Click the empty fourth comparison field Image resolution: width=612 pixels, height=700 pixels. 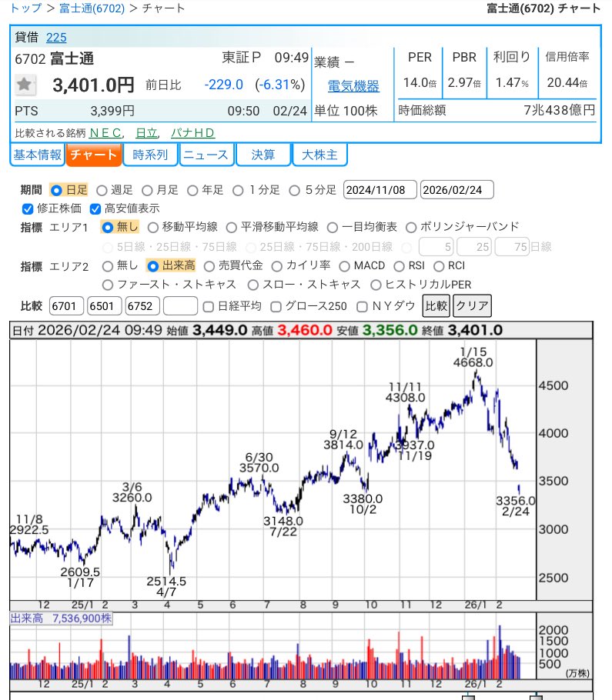180,306
